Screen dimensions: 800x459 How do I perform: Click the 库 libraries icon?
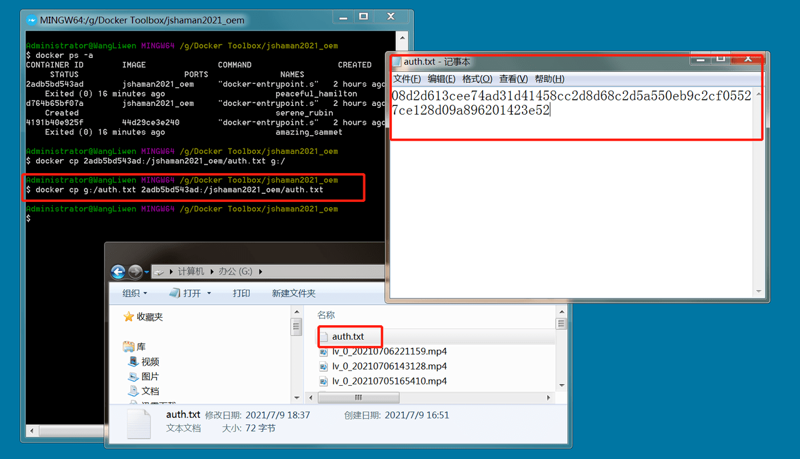click(129, 347)
